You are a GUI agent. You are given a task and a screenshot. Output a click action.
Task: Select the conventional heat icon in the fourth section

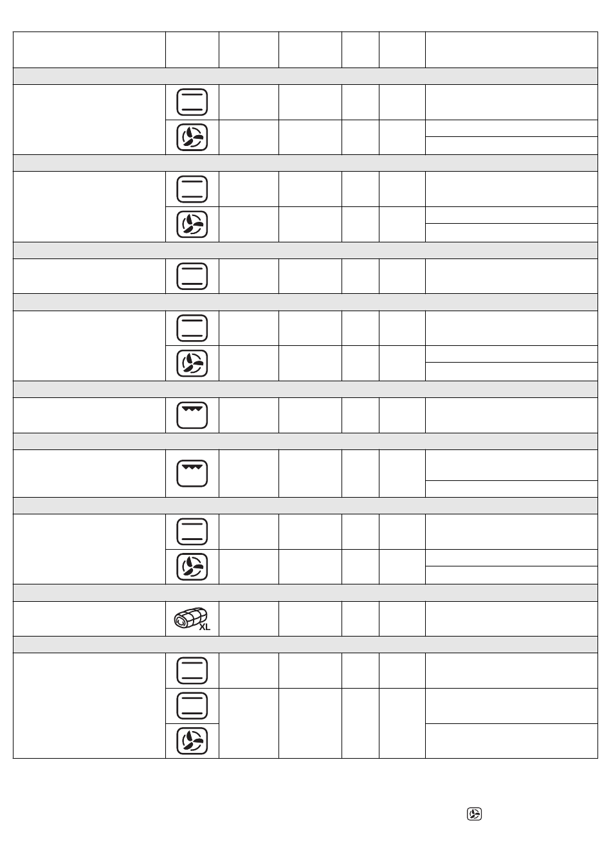pos(192,328)
